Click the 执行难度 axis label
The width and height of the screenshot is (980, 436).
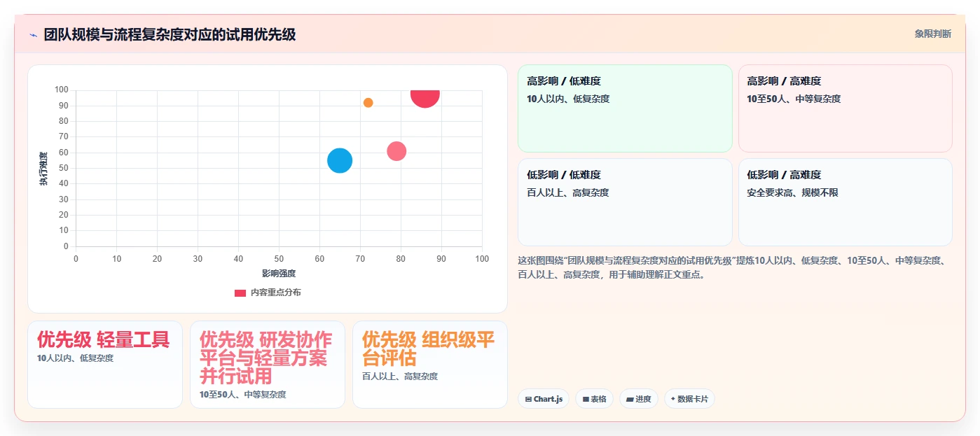click(x=43, y=168)
